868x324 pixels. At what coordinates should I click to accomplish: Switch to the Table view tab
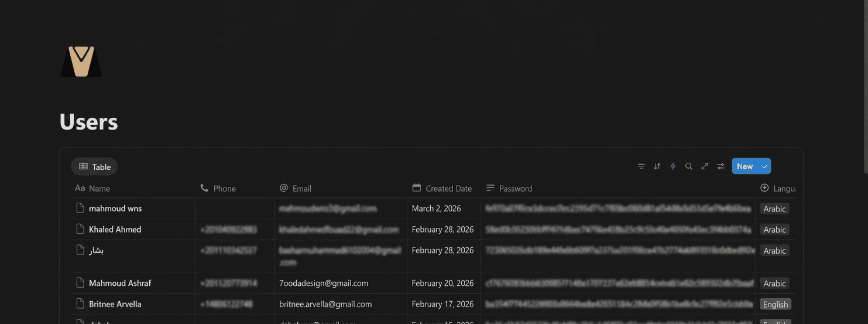[x=94, y=166]
